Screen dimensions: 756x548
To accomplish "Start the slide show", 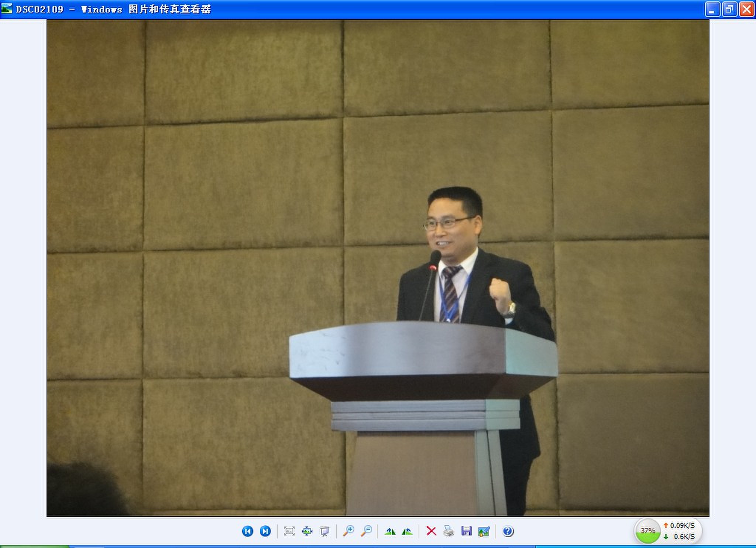I will pos(324,531).
